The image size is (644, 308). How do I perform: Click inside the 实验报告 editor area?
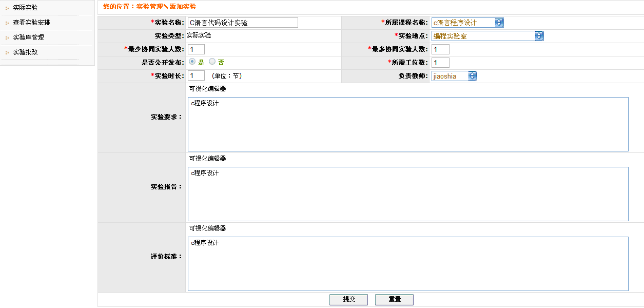click(x=408, y=194)
